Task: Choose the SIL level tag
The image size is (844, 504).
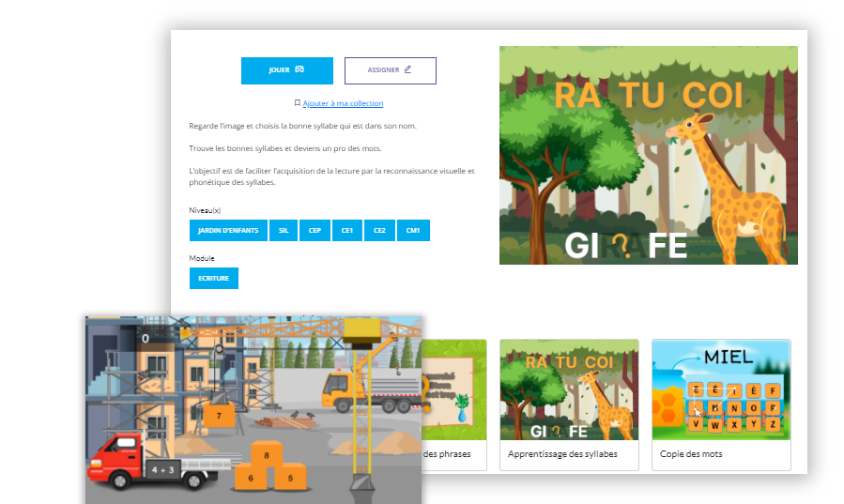Action: [x=284, y=231]
